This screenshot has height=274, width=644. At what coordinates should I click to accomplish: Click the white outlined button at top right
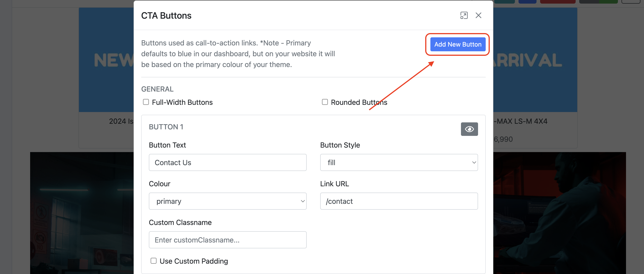point(631,2)
